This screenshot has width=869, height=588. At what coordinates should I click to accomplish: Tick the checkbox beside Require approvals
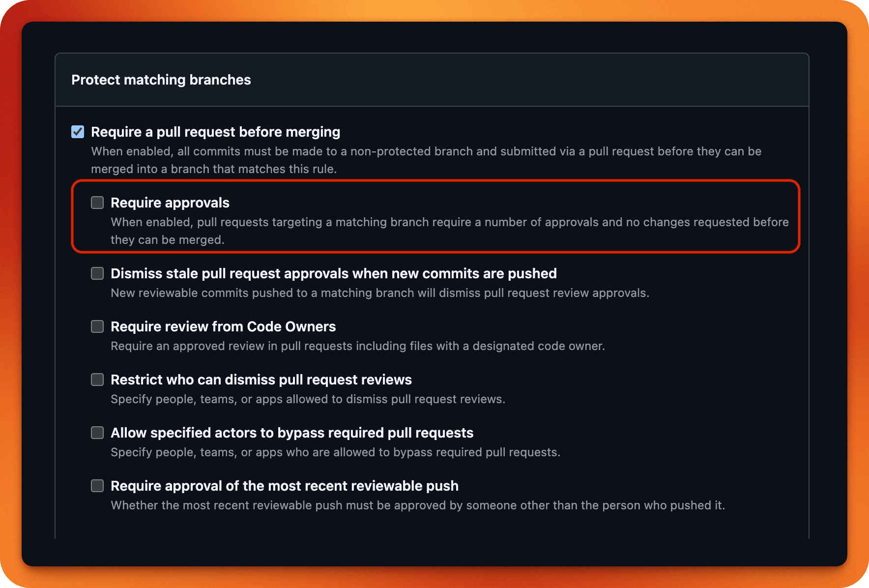click(x=97, y=203)
